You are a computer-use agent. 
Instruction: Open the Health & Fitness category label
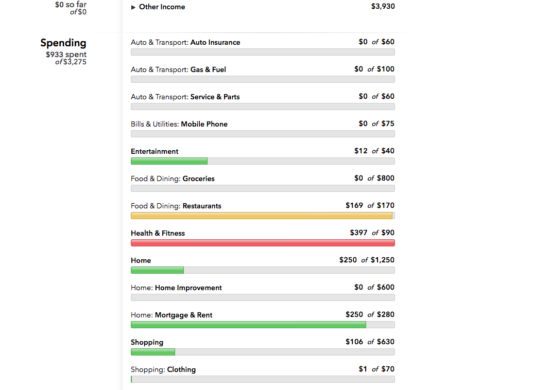(x=158, y=233)
